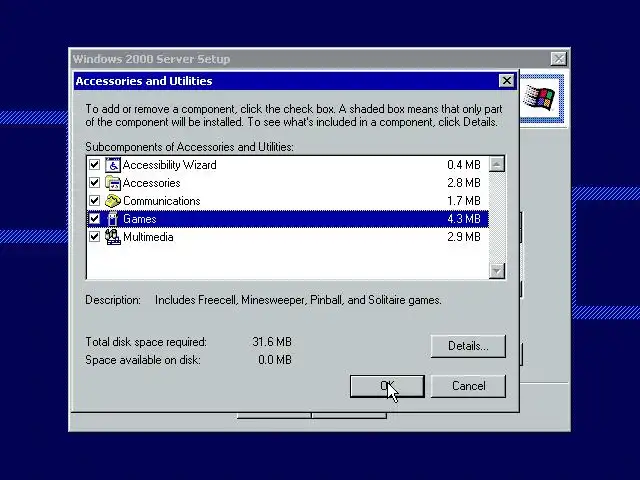Click the Accessories folder icon

tap(113, 183)
